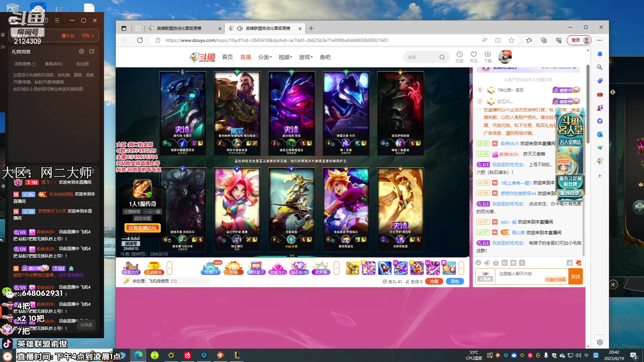Open Douyu 历史 history icon
644x362 pixels.
click(x=460, y=57)
